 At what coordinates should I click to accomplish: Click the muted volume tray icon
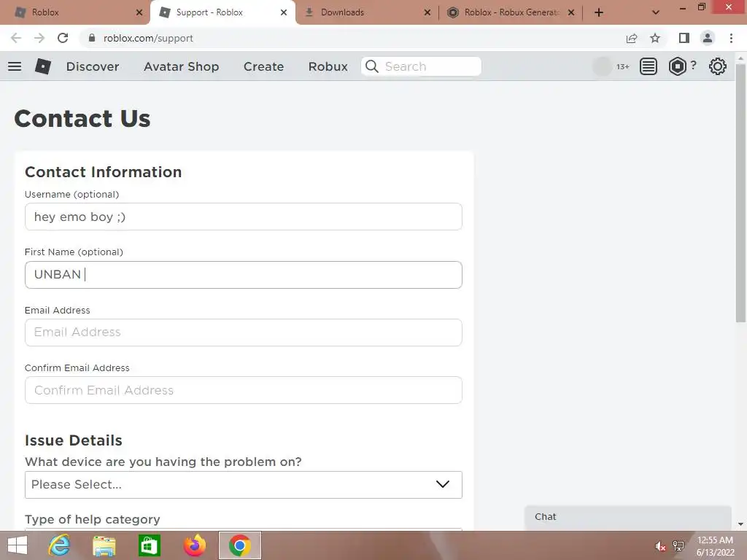[660, 546]
